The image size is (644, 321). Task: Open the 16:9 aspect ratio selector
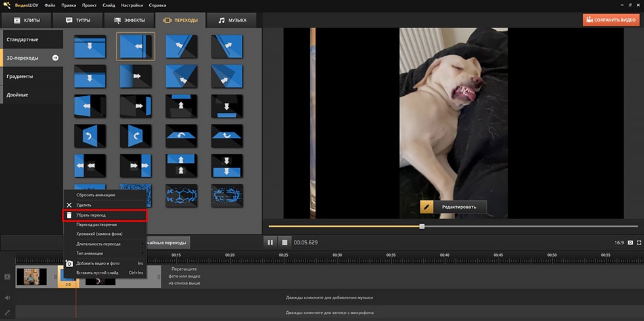[619, 243]
